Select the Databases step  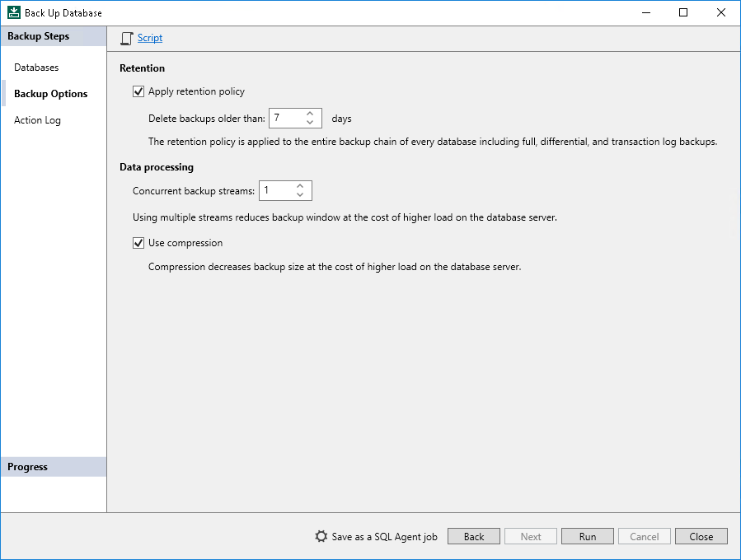[x=36, y=67]
